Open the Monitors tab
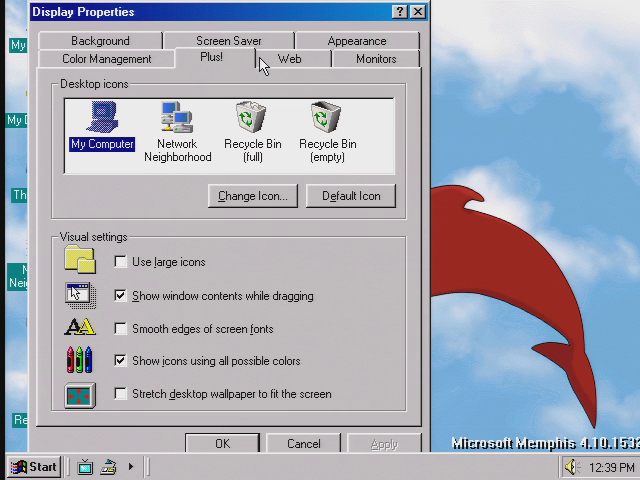The width and height of the screenshot is (640, 480). (376, 59)
